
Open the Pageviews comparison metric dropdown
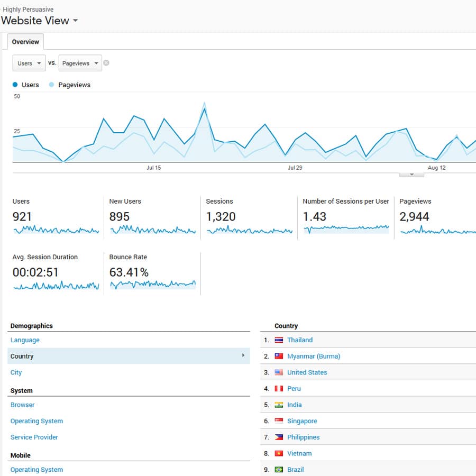click(x=80, y=63)
